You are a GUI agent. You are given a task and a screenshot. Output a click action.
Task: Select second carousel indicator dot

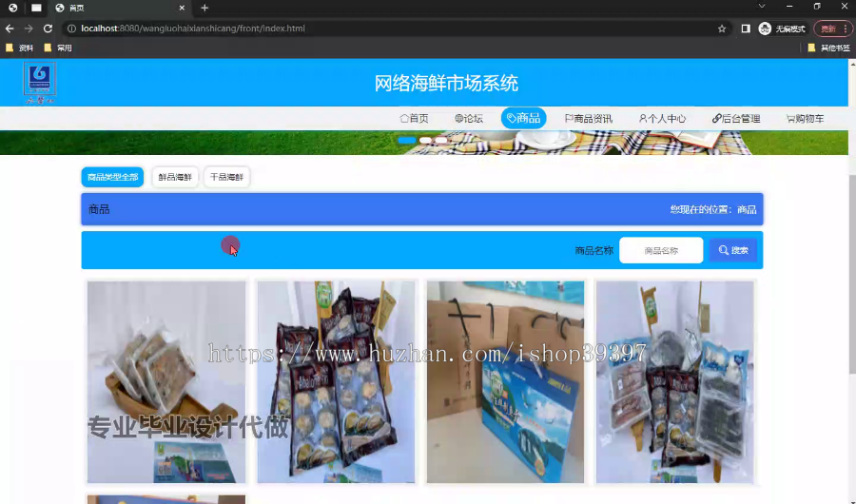pos(425,141)
